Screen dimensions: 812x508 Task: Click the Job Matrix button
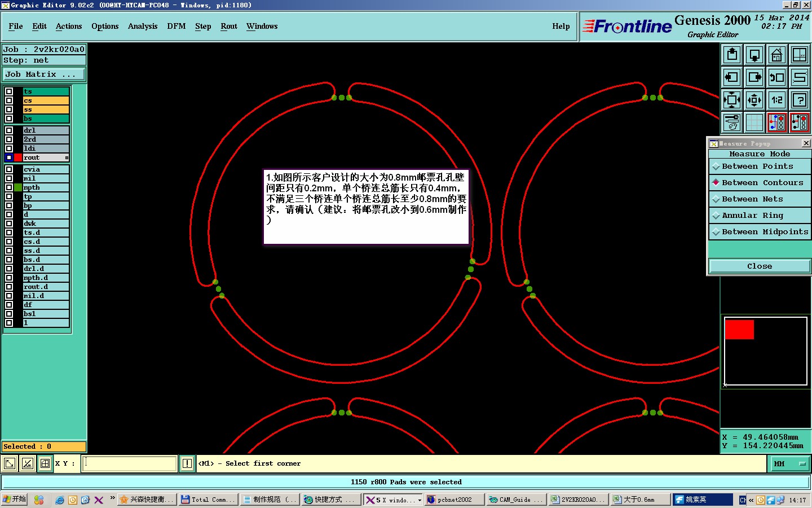coord(44,75)
